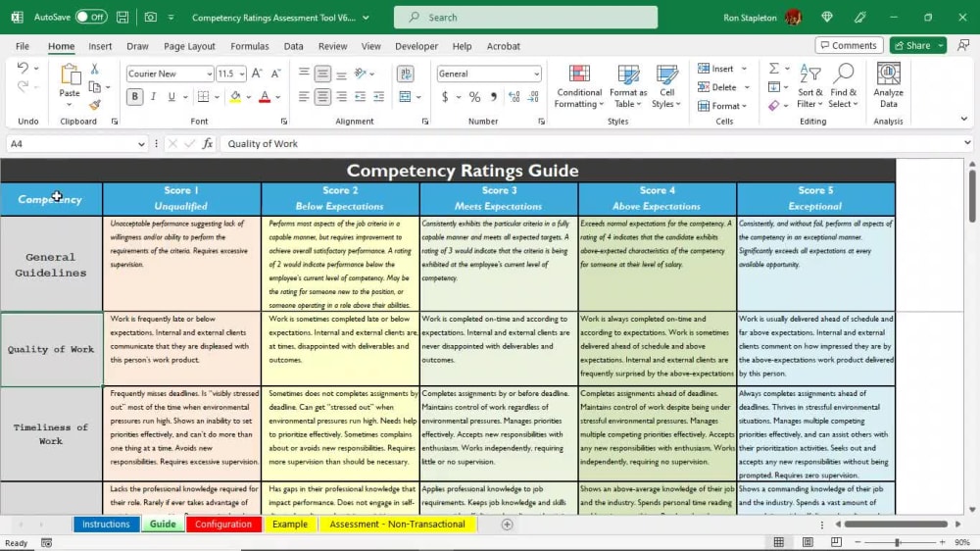Viewport: 980px width, 551px height.
Task: Click the Save icon in title bar
Action: (122, 18)
